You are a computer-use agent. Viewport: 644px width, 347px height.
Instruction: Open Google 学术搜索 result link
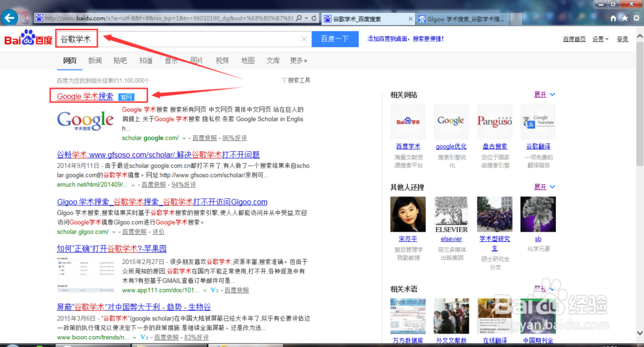pos(85,97)
